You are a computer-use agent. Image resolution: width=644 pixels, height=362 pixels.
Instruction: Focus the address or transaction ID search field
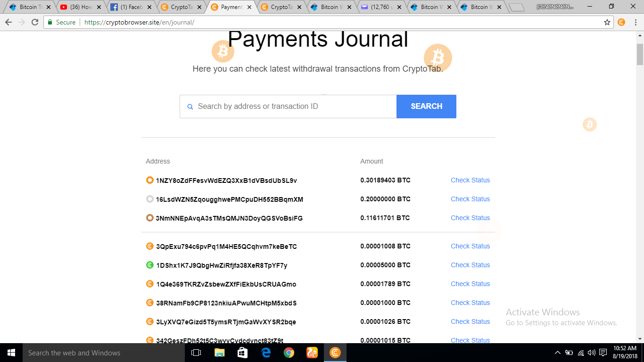pyautogui.click(x=288, y=107)
